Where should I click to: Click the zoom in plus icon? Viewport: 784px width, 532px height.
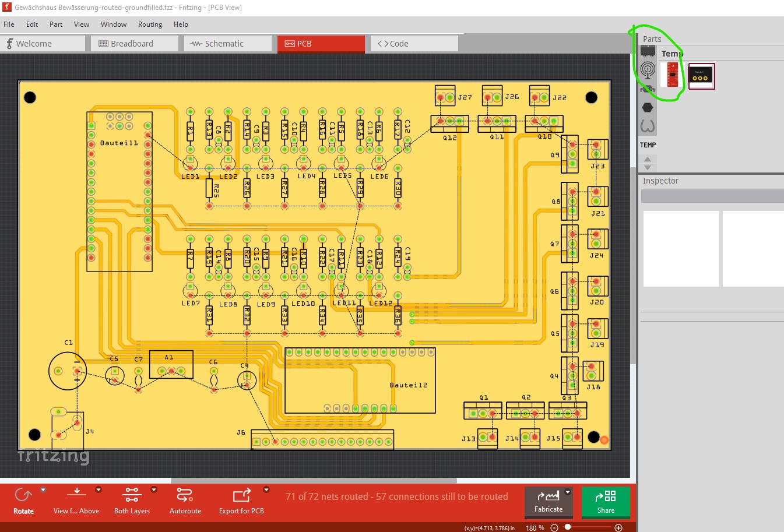(618, 528)
